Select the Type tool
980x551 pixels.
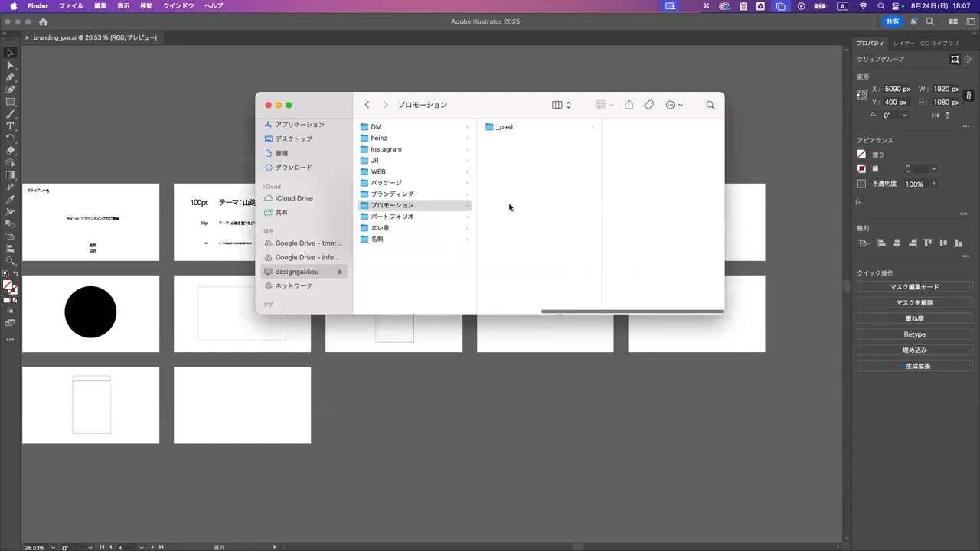pyautogui.click(x=10, y=126)
